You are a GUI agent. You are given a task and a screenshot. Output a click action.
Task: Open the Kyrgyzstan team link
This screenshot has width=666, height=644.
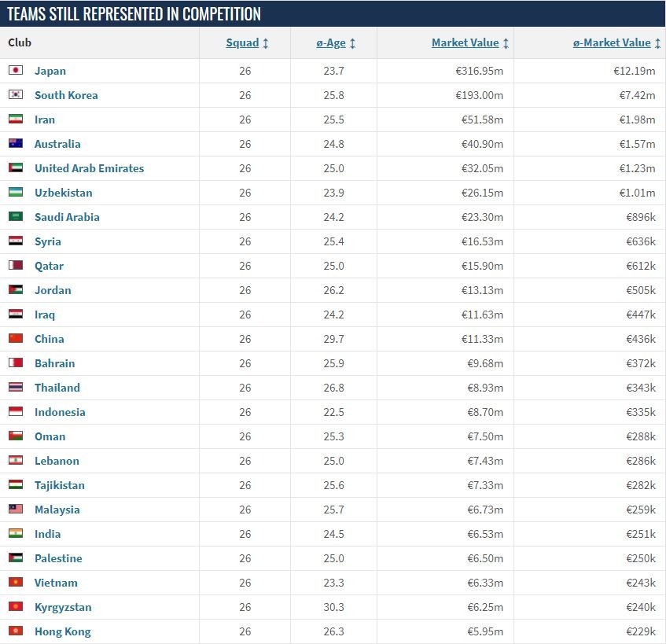(x=63, y=607)
